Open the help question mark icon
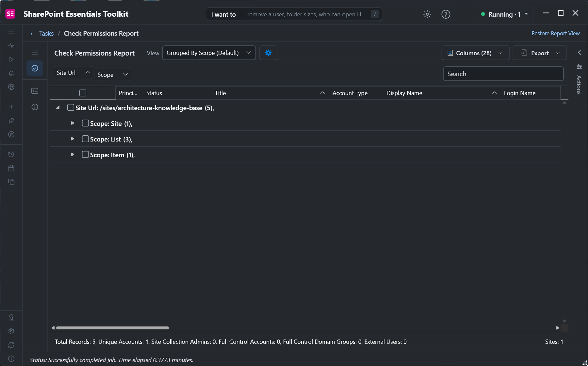The image size is (588, 366). click(446, 14)
